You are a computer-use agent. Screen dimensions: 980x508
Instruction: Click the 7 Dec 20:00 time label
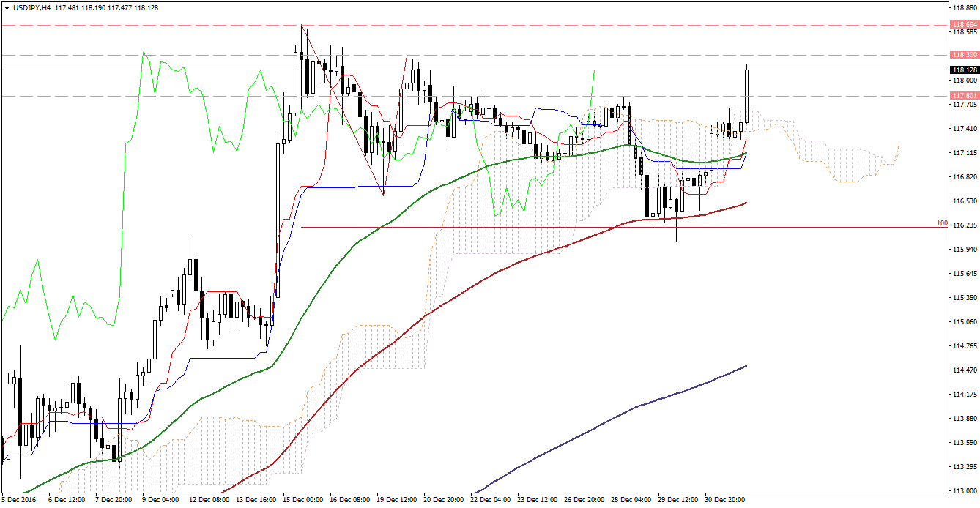pyautogui.click(x=115, y=501)
